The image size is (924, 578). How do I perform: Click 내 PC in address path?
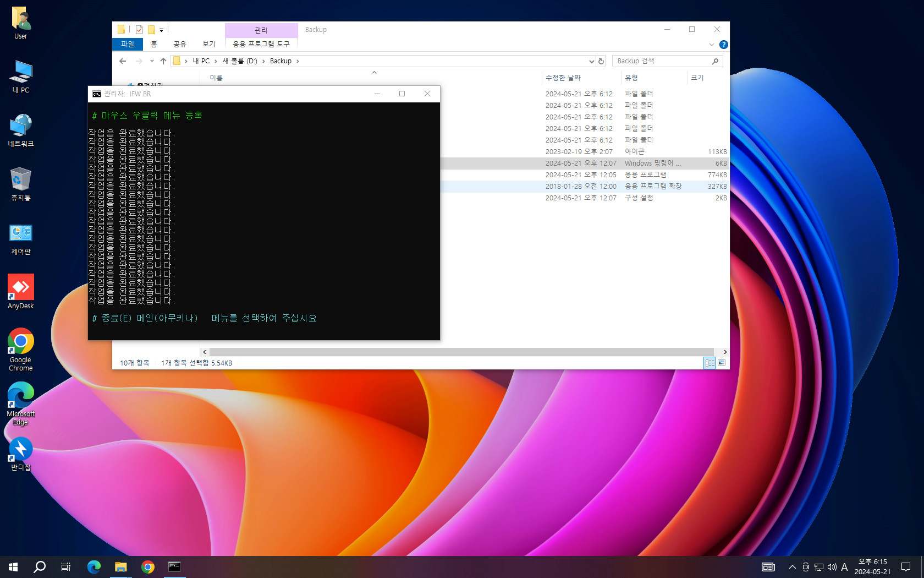[201, 61]
